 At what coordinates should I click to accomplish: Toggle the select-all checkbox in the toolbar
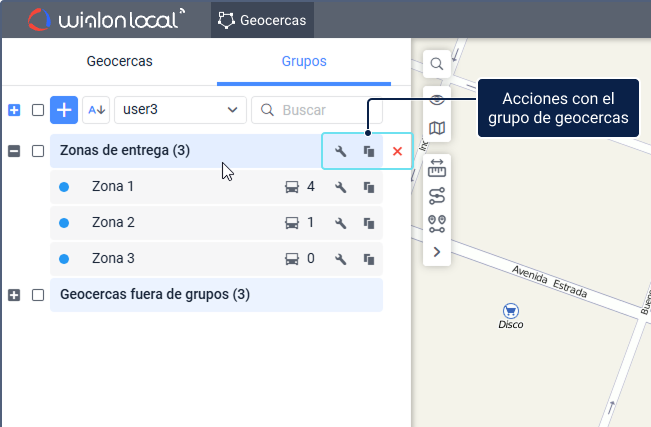(38, 110)
